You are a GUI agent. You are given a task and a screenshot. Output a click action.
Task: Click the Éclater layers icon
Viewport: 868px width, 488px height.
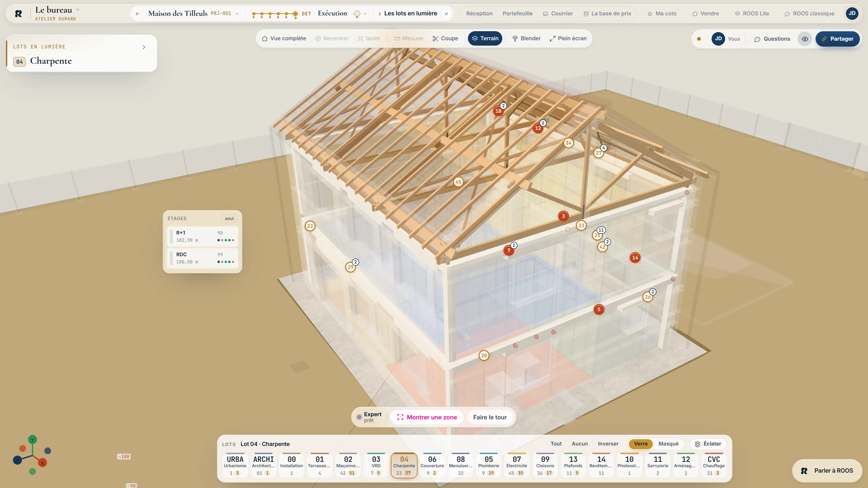point(697,444)
